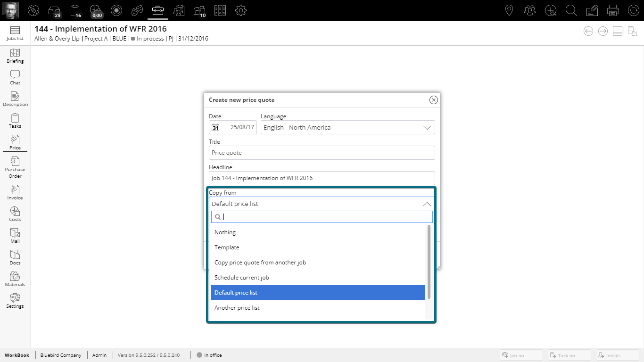Click the Title input field
This screenshot has width=644, height=362.
322,153
